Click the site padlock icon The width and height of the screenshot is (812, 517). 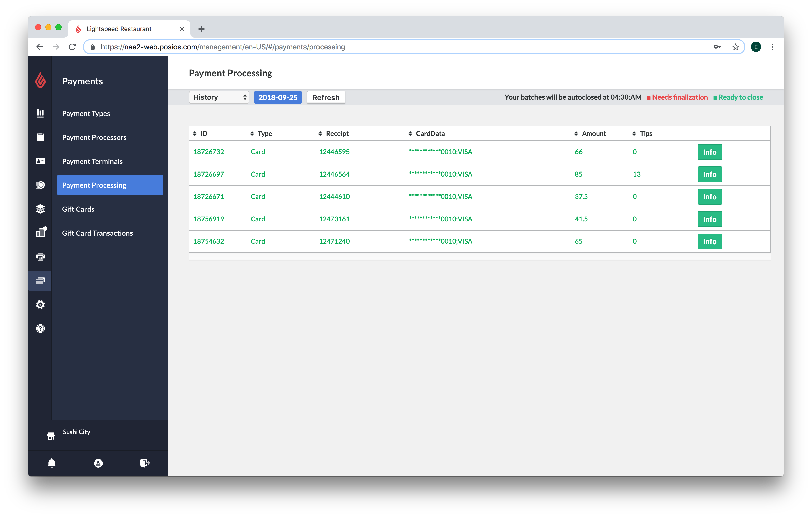(x=92, y=47)
